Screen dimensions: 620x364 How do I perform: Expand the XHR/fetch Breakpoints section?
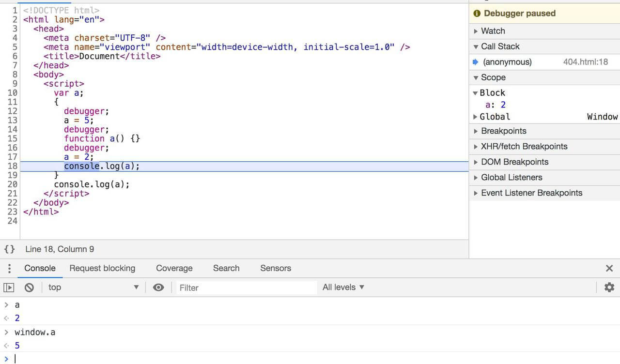coord(524,147)
